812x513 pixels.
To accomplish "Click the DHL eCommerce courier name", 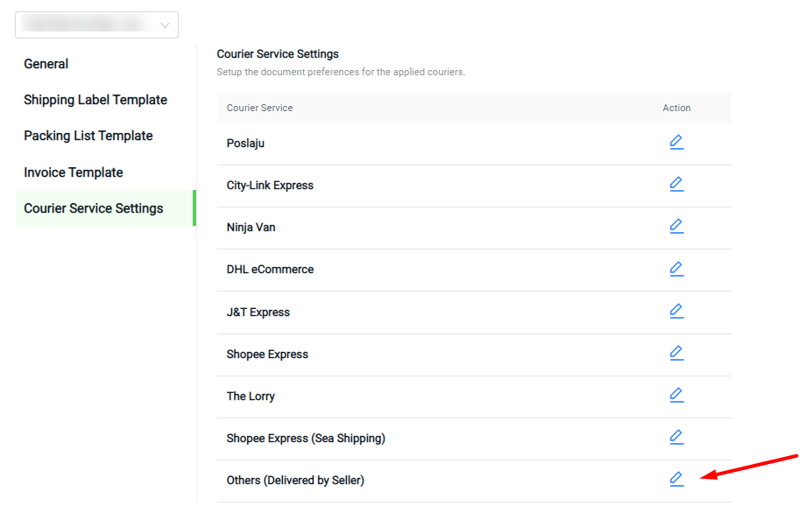I will 270,269.
